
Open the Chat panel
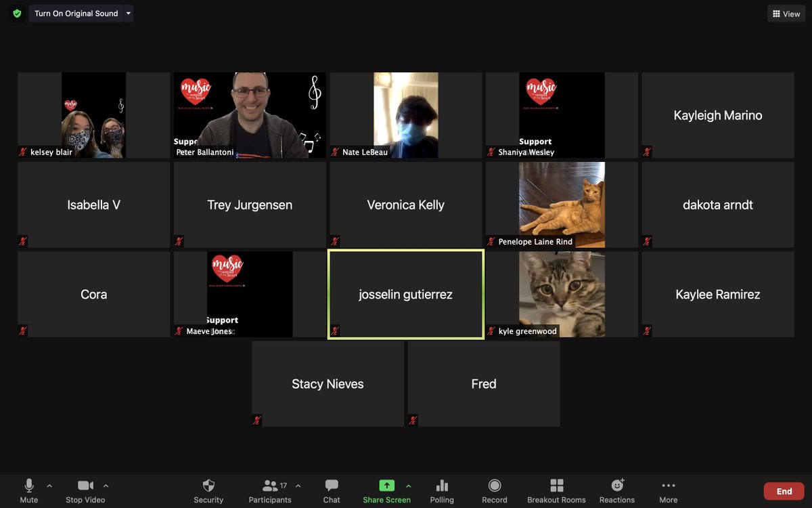coord(332,491)
